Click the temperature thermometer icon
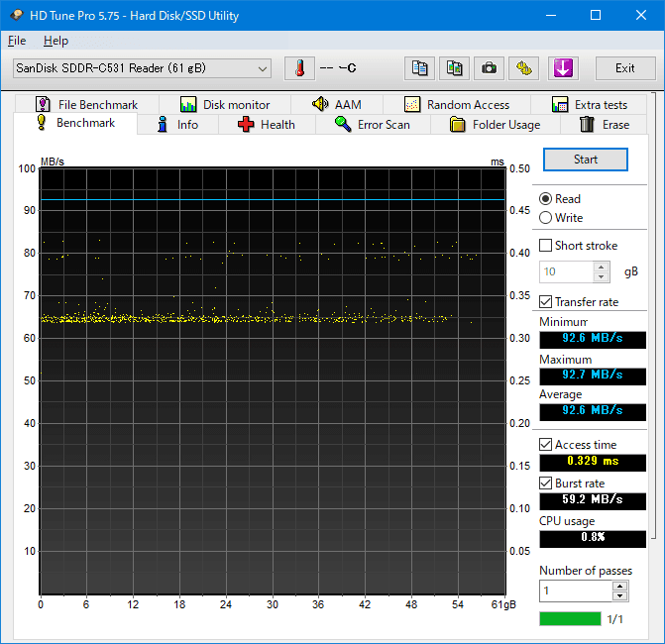Viewport: 665px width, 644px height. [x=298, y=68]
